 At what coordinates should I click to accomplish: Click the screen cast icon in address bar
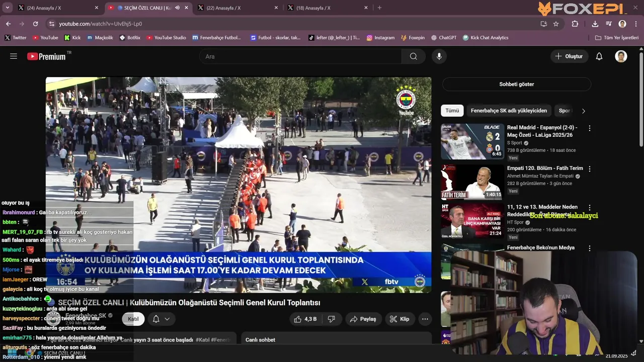[x=543, y=24]
